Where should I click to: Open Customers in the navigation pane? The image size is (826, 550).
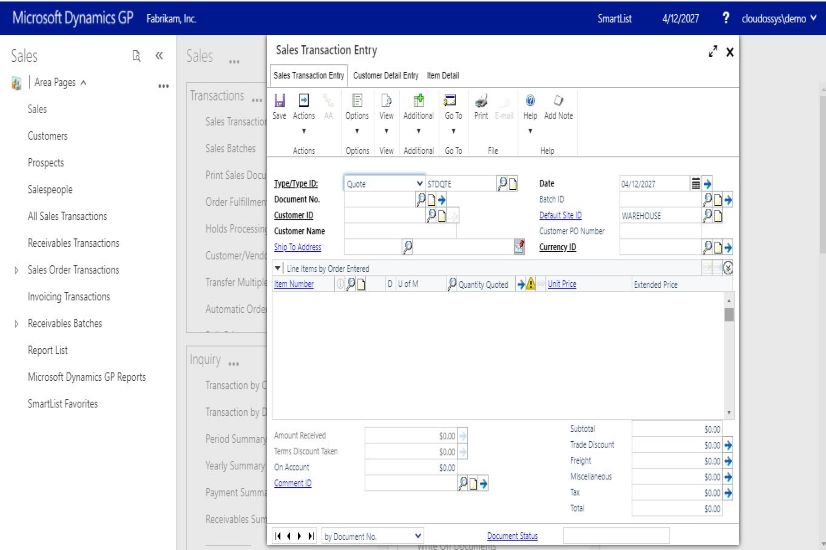[x=47, y=136]
